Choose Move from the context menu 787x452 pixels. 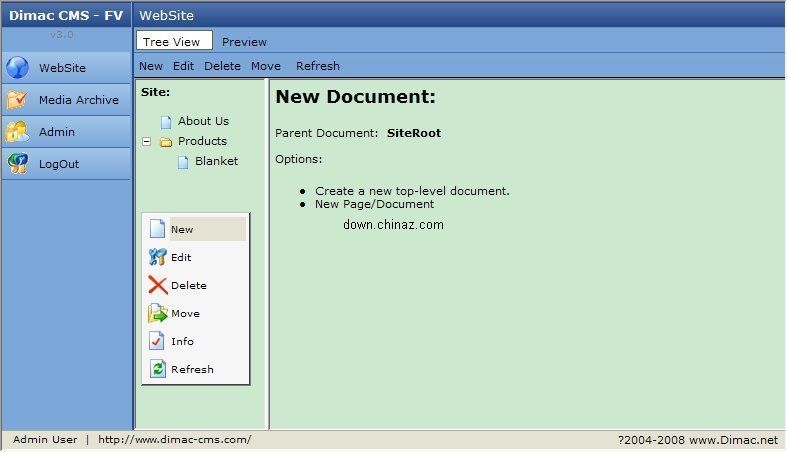tap(185, 314)
